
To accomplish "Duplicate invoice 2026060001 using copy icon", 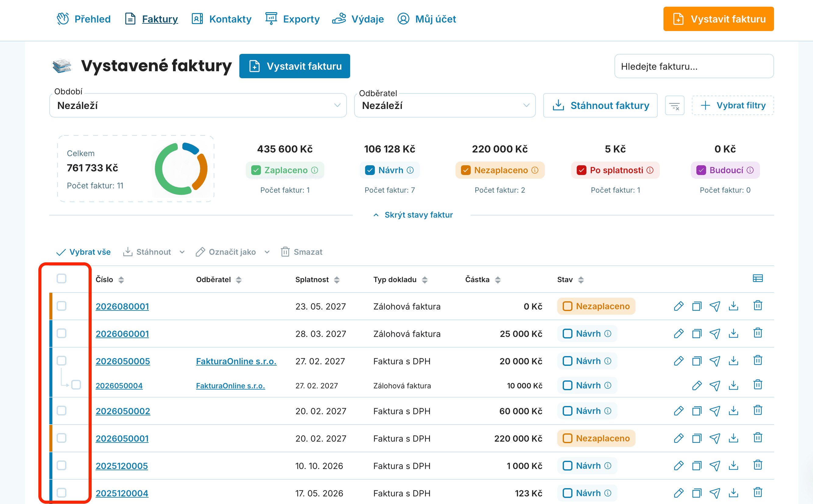I will 697,333.
